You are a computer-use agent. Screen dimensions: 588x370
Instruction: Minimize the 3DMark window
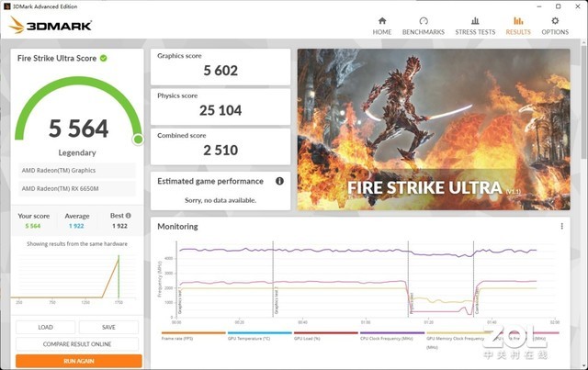point(539,6)
